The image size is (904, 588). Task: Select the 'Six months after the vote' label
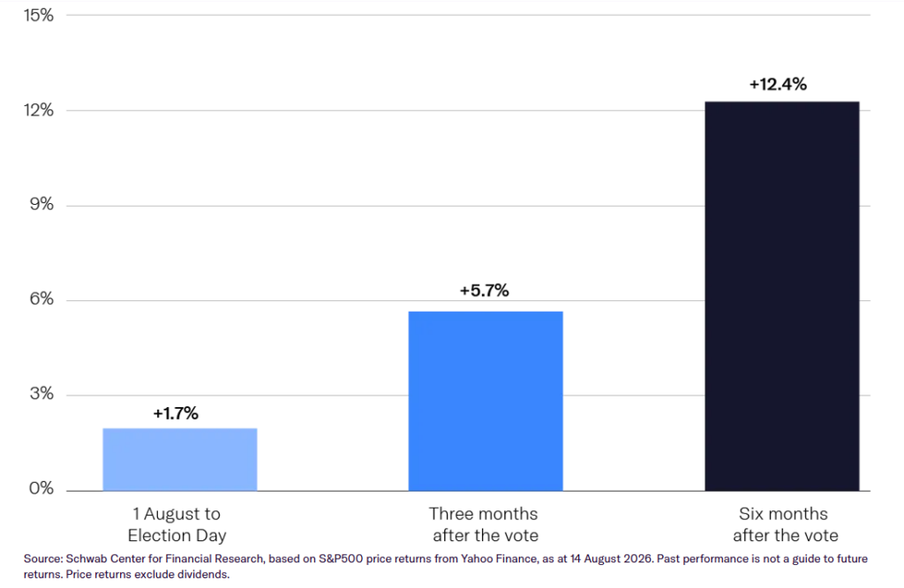(785, 524)
